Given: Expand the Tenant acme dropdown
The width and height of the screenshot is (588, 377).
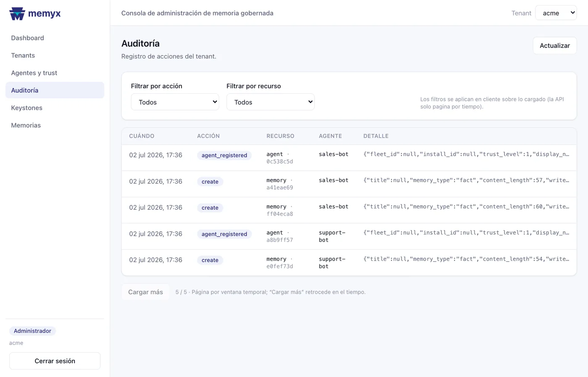Looking at the screenshot, I should [x=556, y=13].
